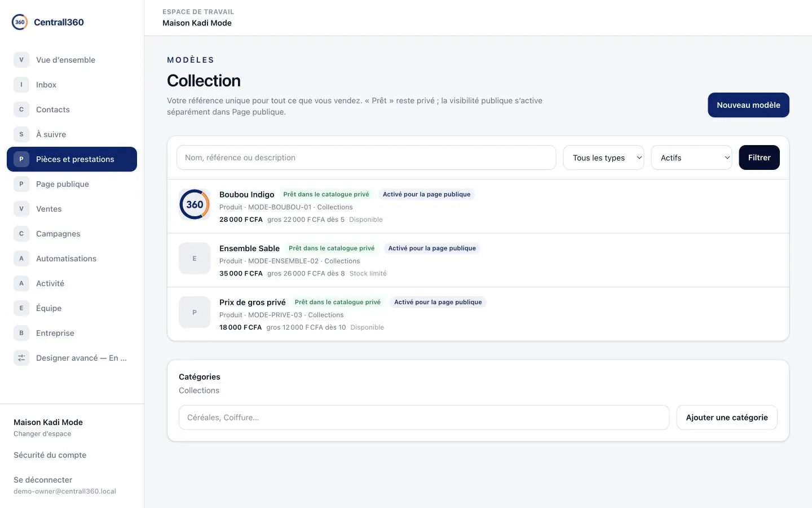Screen dimensions: 812x508
Task: Open Vue d'ensemble via its V icon
Action: [x=21, y=60]
